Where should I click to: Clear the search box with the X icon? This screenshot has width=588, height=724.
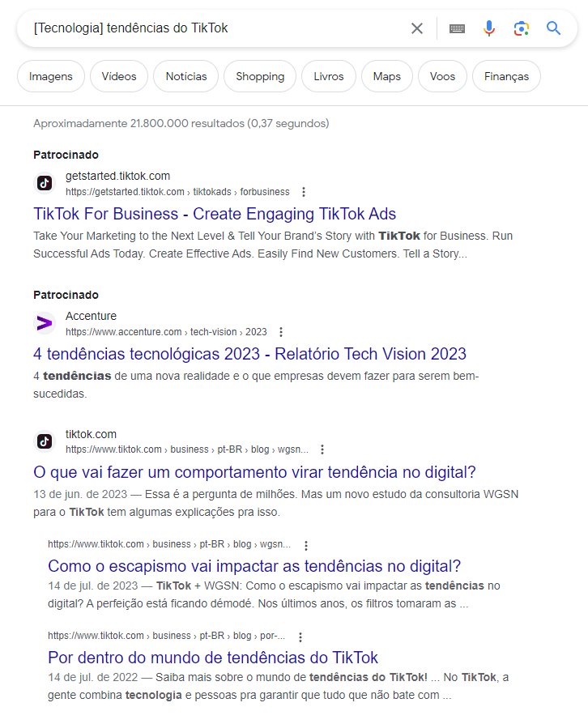coord(417,28)
